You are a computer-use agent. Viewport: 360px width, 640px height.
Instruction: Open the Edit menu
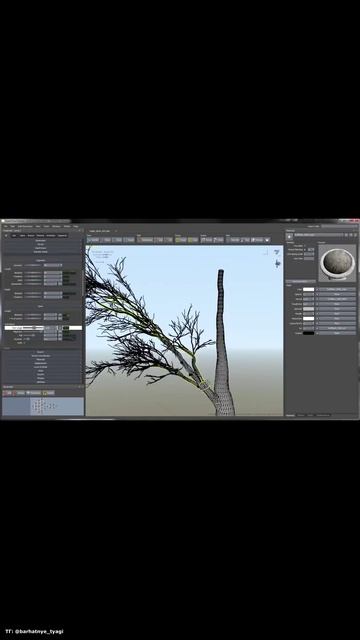pyautogui.click(x=12, y=227)
